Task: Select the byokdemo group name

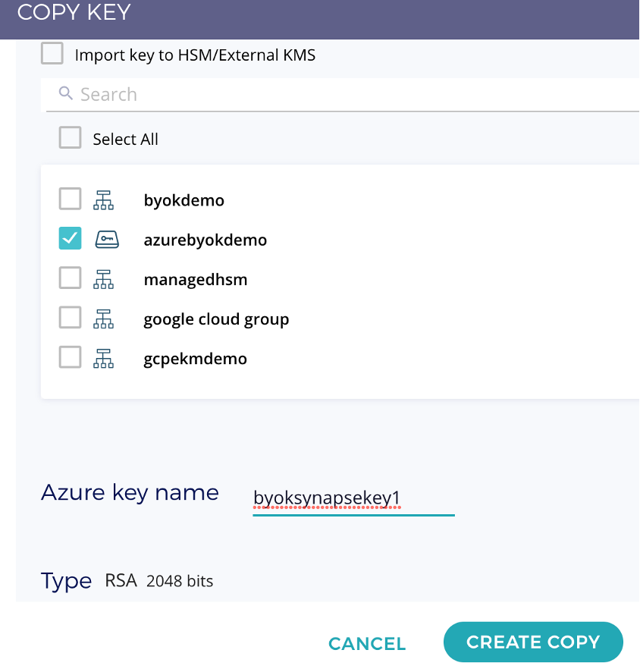Action: 184,200
